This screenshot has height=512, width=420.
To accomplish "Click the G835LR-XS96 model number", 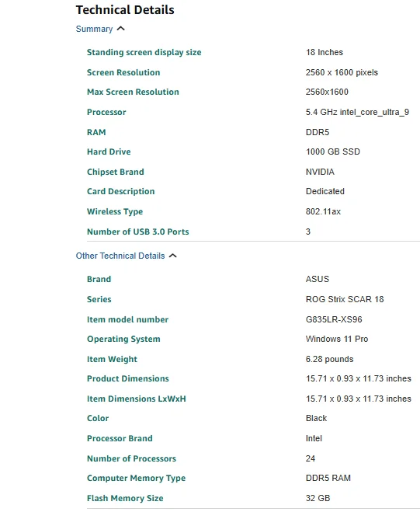I will click(x=334, y=319).
